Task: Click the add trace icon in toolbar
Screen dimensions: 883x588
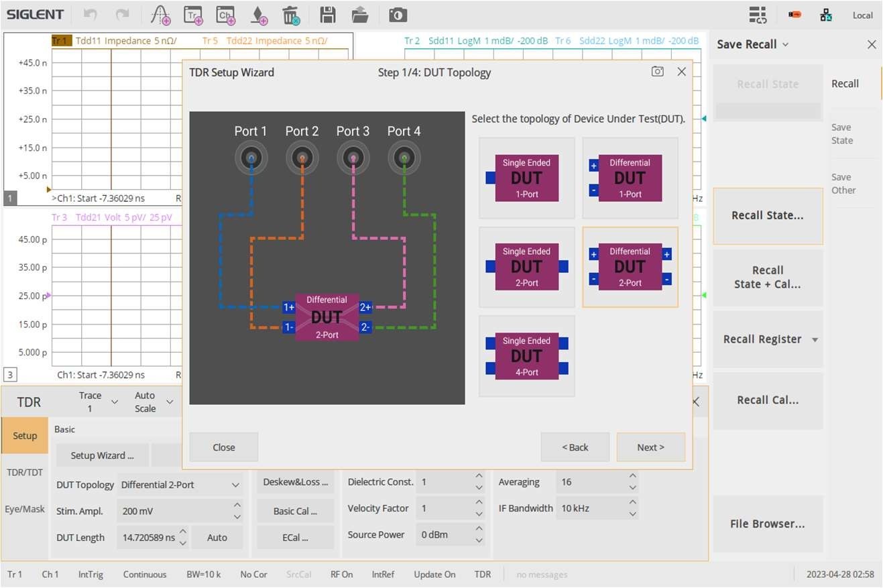Action: click(x=193, y=15)
